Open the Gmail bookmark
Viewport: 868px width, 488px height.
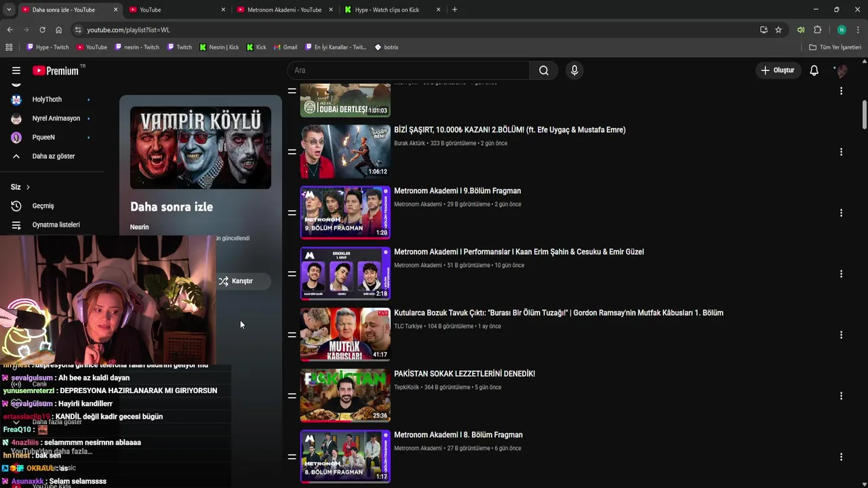(x=285, y=47)
